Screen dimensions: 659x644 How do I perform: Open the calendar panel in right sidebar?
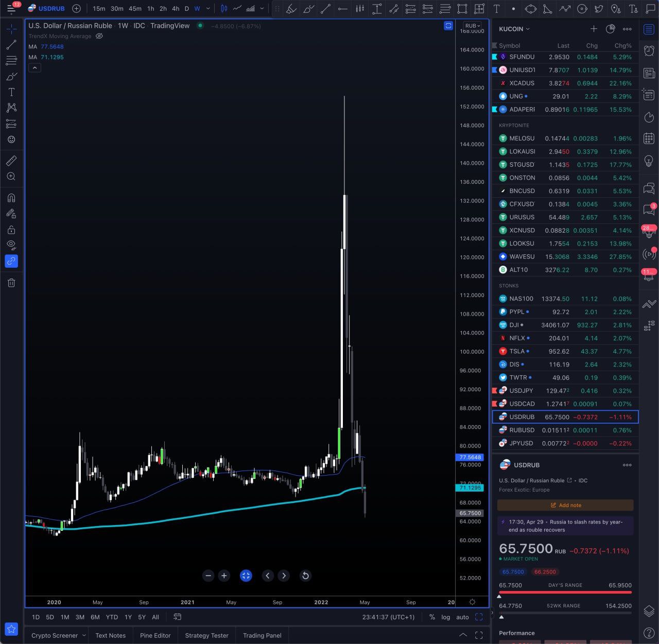(x=649, y=138)
